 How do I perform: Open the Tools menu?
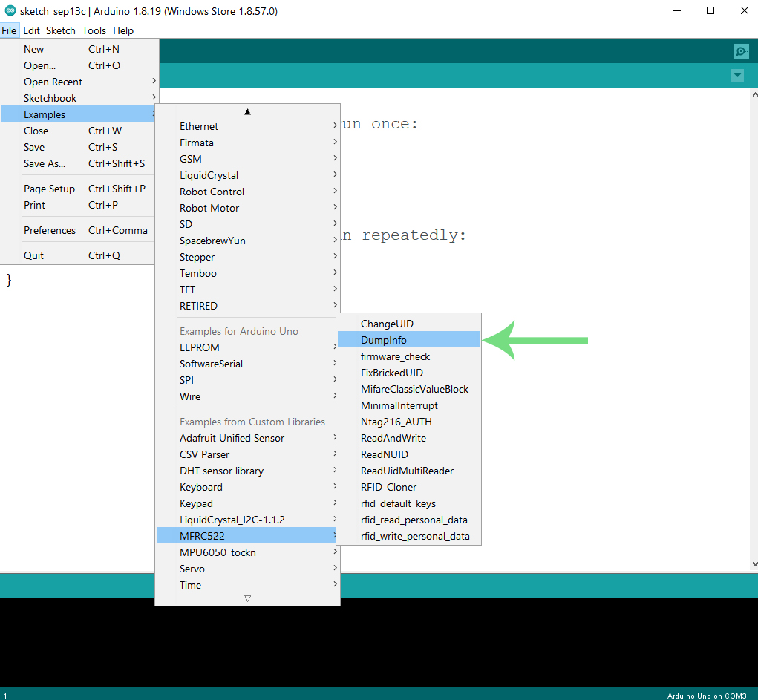click(x=94, y=30)
